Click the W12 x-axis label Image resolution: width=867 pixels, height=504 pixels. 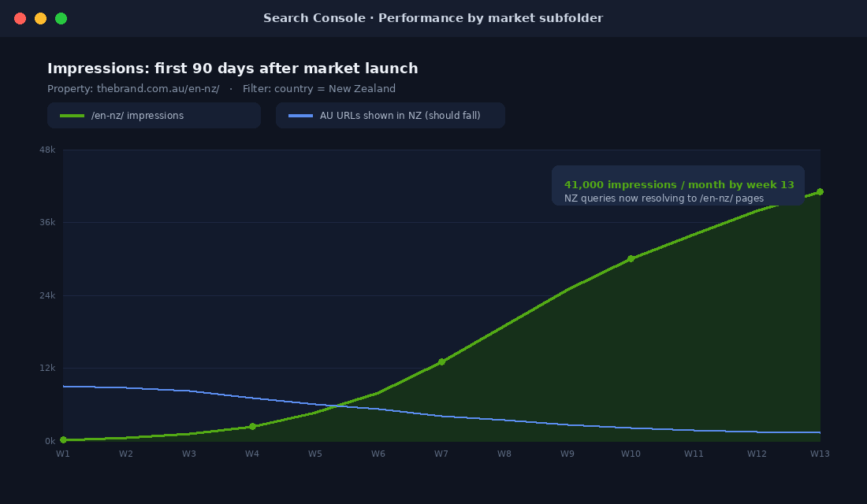point(757,454)
